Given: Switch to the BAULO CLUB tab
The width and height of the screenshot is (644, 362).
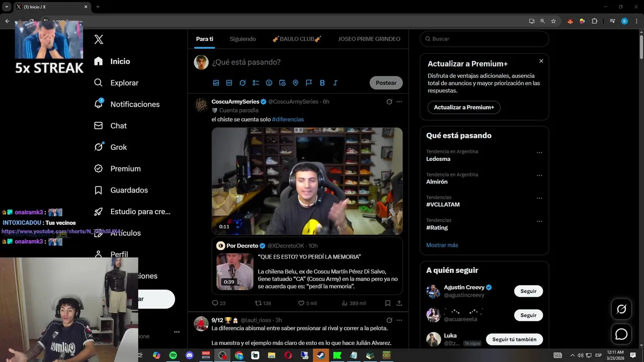Looking at the screenshot, I should [297, 39].
